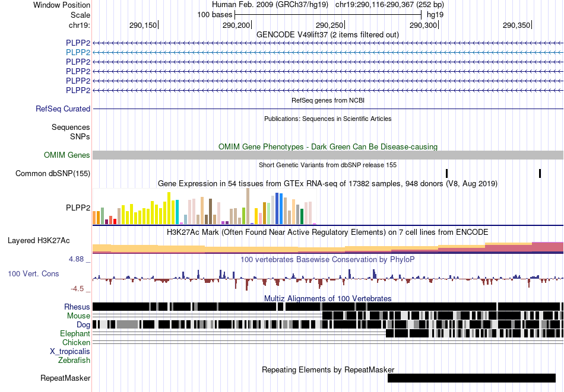Click the Elephant alignment block
The height and width of the screenshot is (392, 564).
coord(474,333)
